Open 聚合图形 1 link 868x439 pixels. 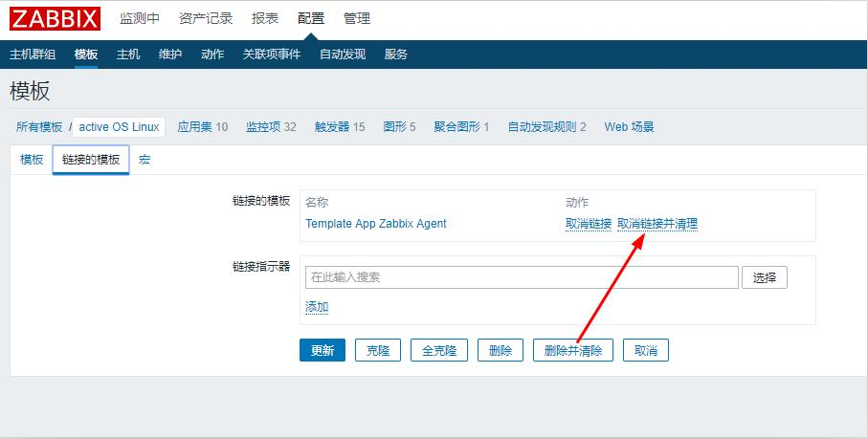(x=461, y=127)
